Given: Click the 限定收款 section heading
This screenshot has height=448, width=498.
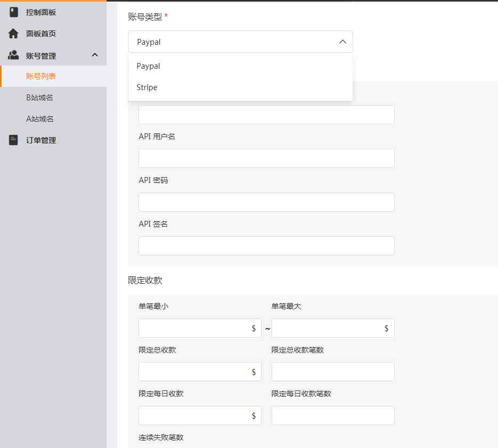Looking at the screenshot, I should point(145,280).
